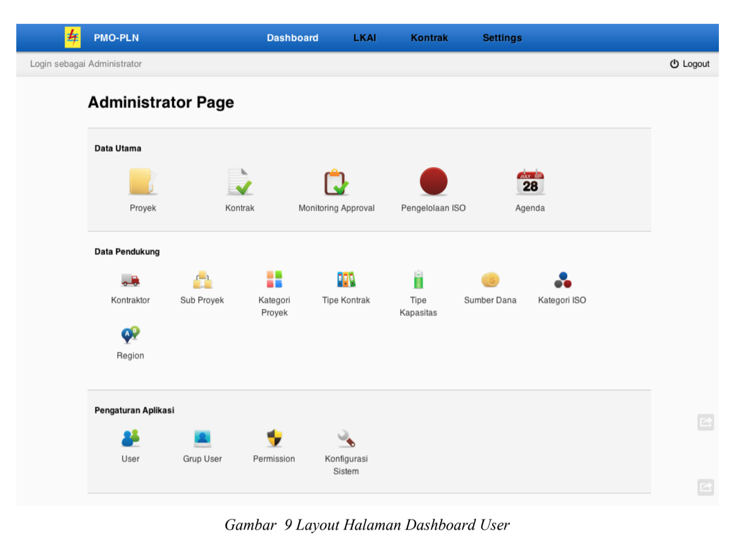Open the Permission shield icon

point(274,438)
